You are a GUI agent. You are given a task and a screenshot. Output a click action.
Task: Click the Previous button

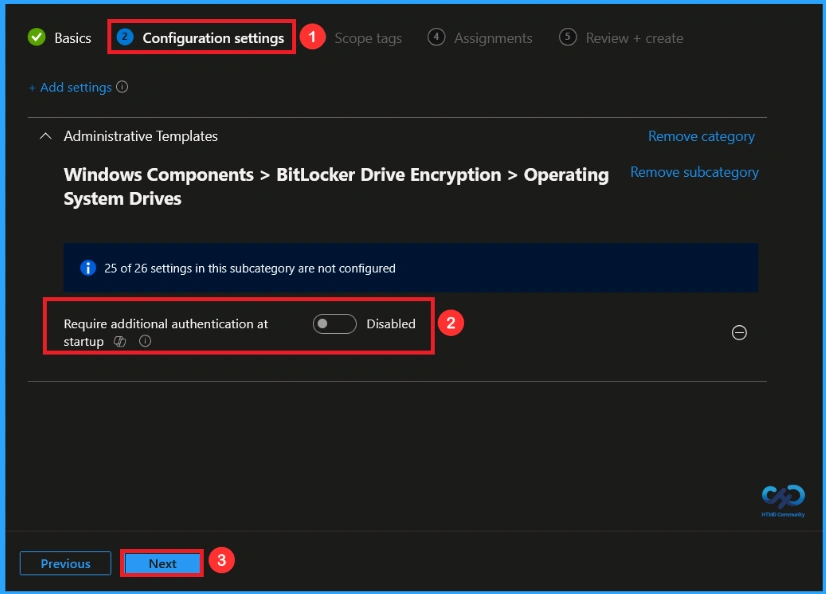tap(65, 563)
